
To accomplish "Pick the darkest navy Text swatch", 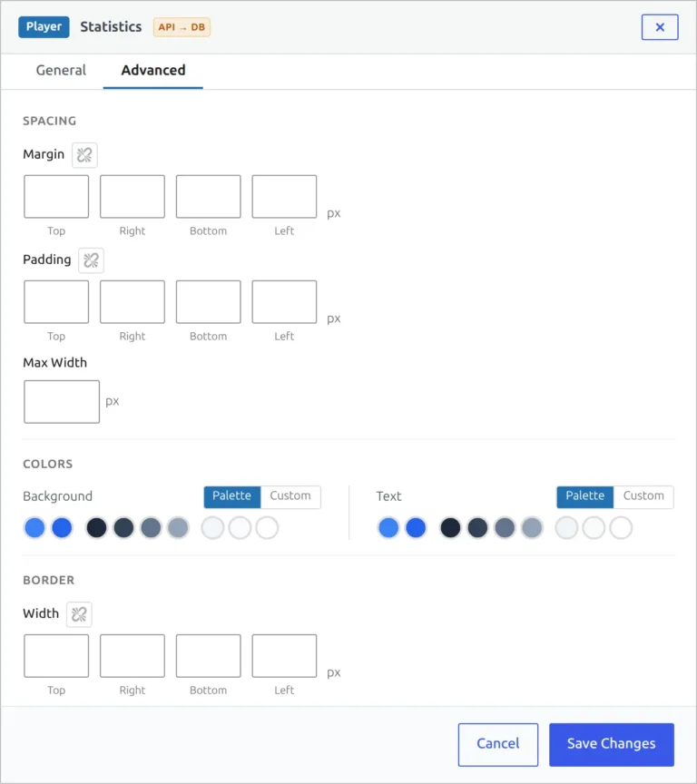I will 450,528.
